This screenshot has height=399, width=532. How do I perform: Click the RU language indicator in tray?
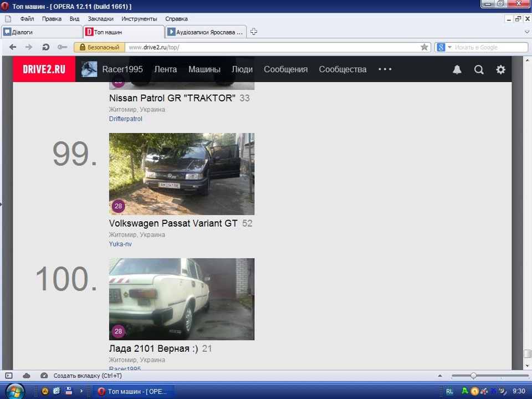click(x=449, y=391)
